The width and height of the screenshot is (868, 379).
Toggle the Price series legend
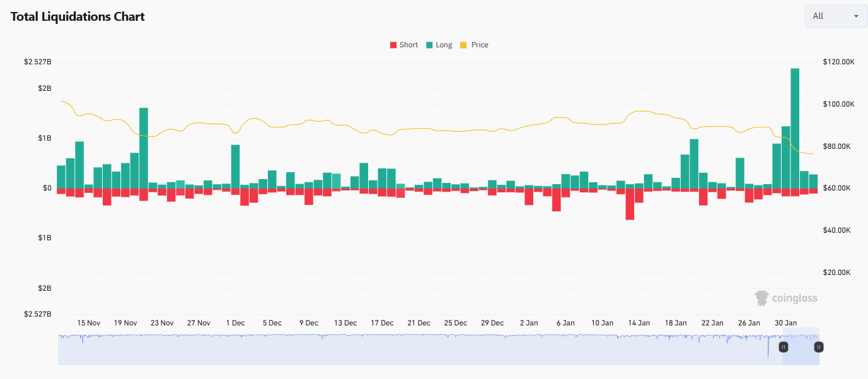click(x=479, y=45)
